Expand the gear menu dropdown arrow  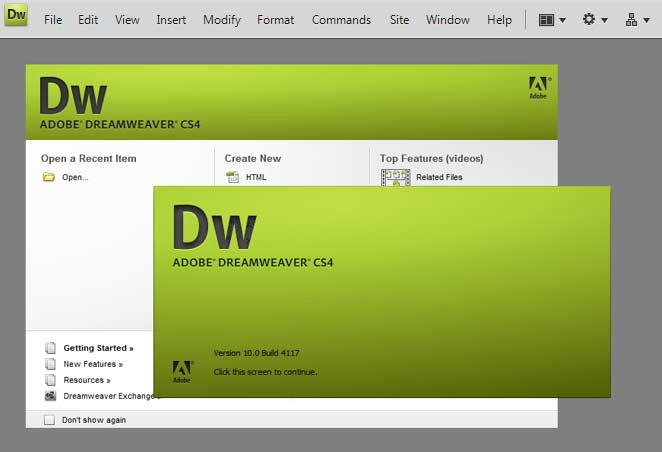[605, 20]
